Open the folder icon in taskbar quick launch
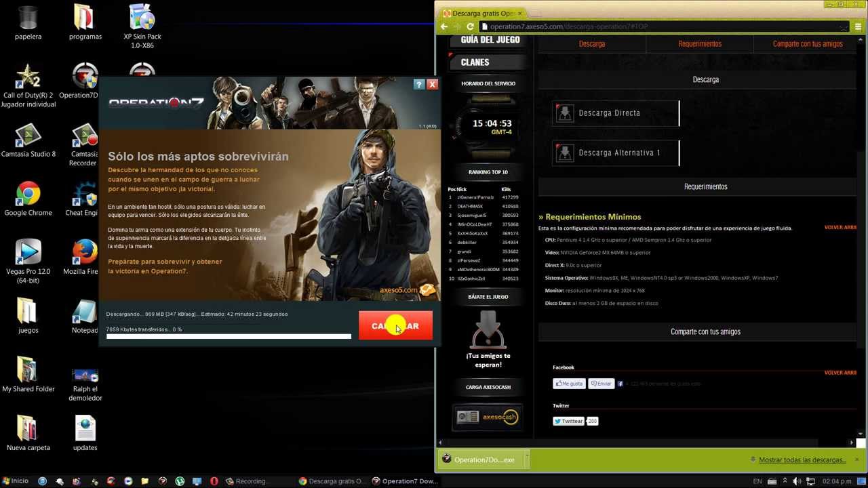Viewport: 868px width, 488px height. [x=144, y=481]
